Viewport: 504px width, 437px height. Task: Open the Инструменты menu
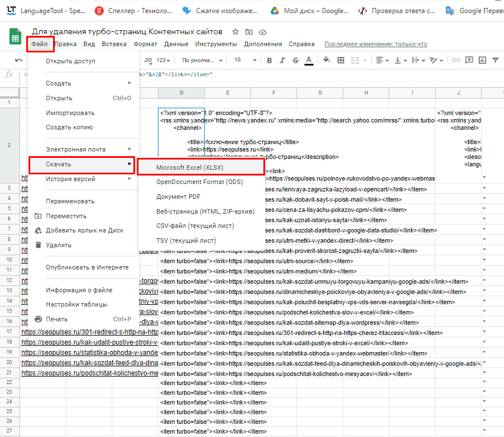[216, 44]
